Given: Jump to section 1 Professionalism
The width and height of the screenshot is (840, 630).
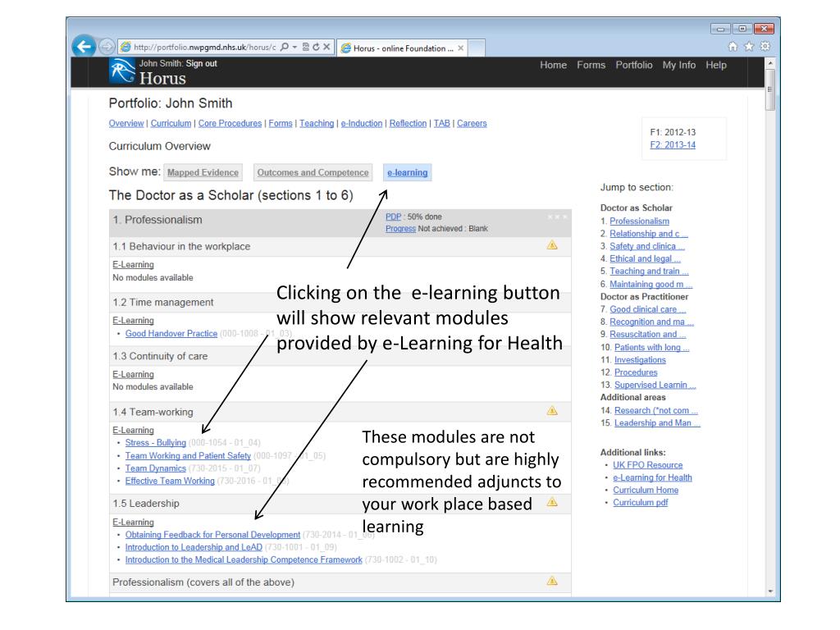Looking at the screenshot, I should (x=639, y=221).
